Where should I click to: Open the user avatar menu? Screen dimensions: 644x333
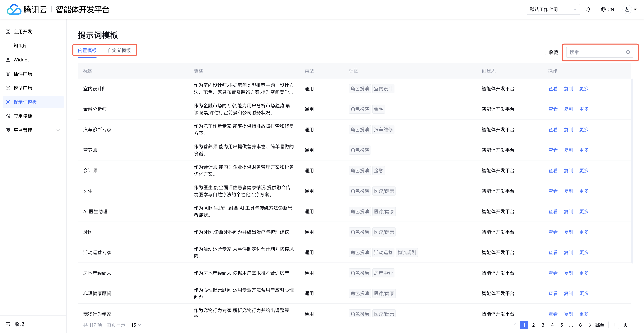point(627,10)
